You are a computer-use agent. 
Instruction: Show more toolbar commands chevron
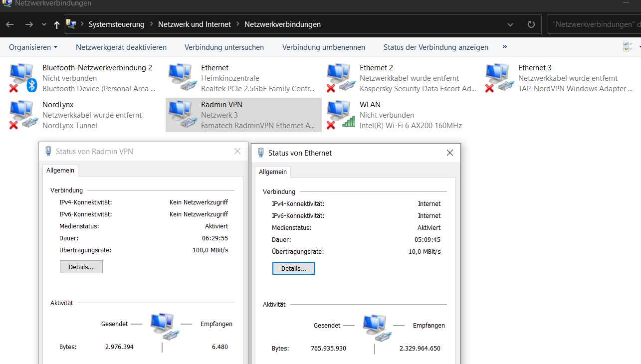click(504, 47)
